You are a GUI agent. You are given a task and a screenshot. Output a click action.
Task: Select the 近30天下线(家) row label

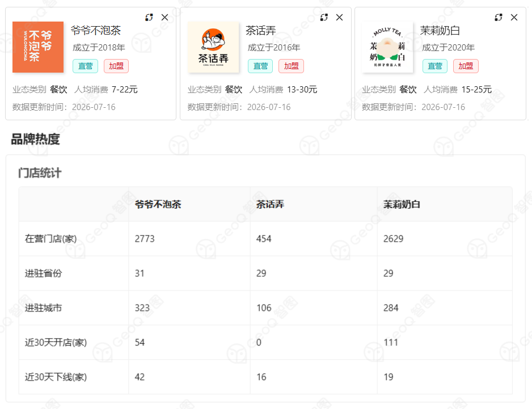[x=56, y=377]
